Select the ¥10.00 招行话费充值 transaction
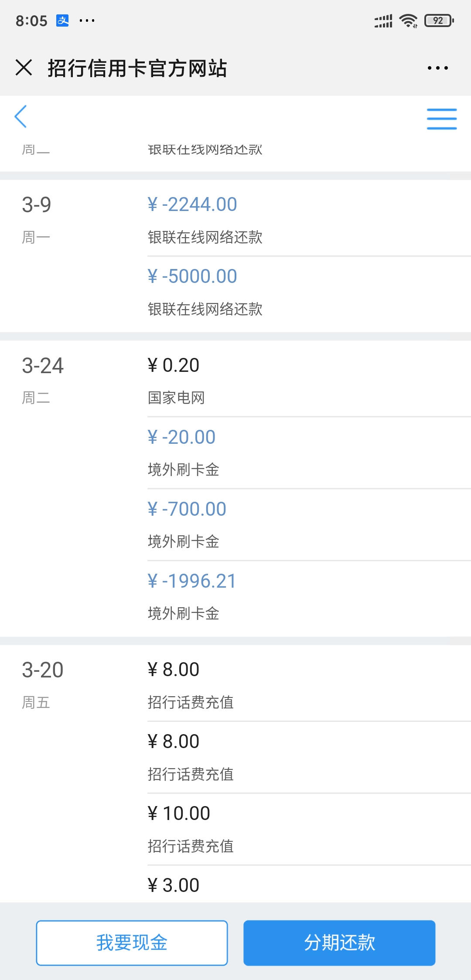This screenshot has width=471, height=980. (x=309, y=829)
